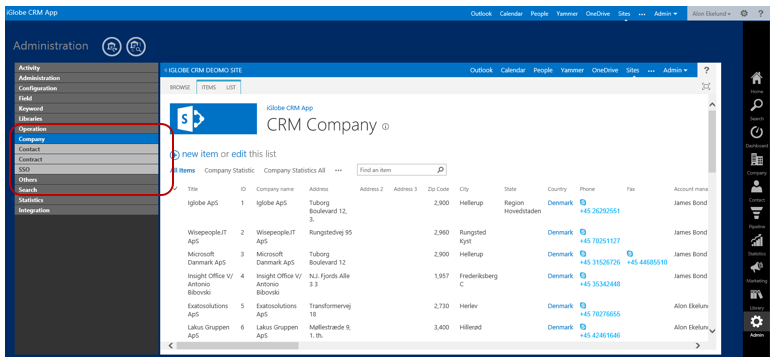Open the Integration section in left panel
Screen dimensions: 773x360
pos(86,210)
